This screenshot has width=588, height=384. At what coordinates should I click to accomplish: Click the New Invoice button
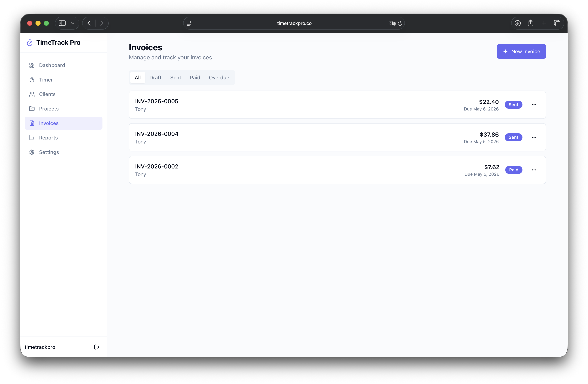coord(521,51)
